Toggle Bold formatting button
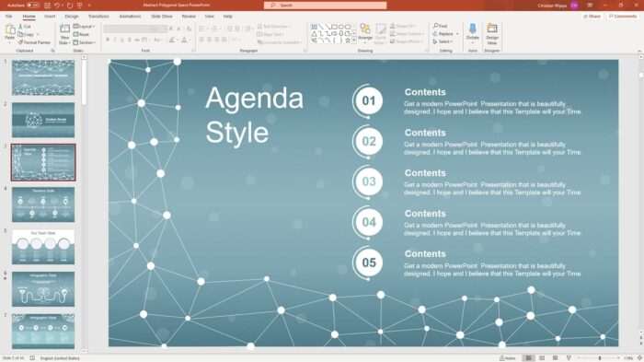644x362 pixels. [x=108, y=40]
